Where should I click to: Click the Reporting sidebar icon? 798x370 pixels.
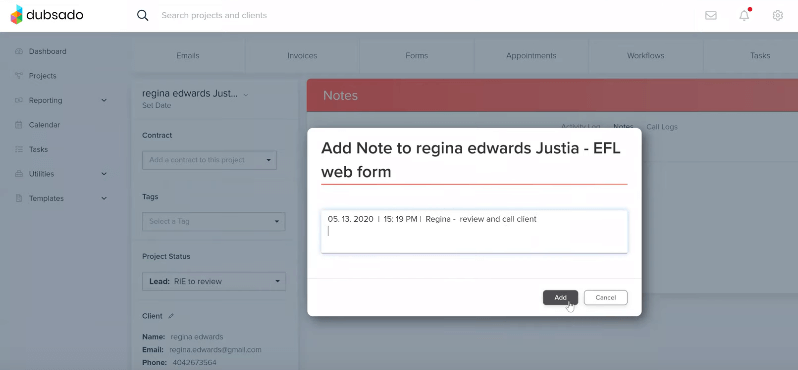19,100
